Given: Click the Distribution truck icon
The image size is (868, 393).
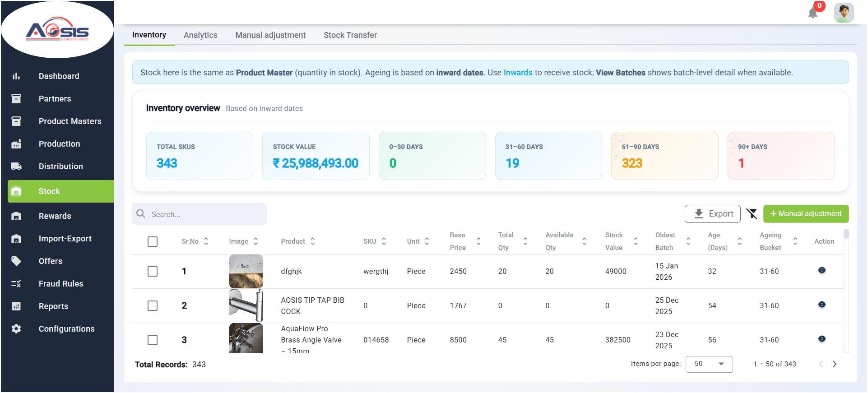Looking at the screenshot, I should [x=16, y=166].
